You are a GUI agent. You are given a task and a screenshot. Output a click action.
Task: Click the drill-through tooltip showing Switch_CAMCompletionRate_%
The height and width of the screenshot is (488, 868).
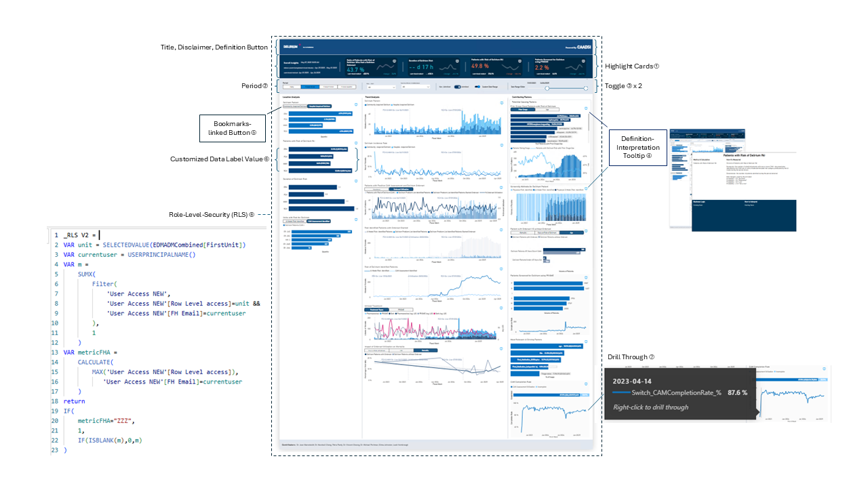coord(681,394)
